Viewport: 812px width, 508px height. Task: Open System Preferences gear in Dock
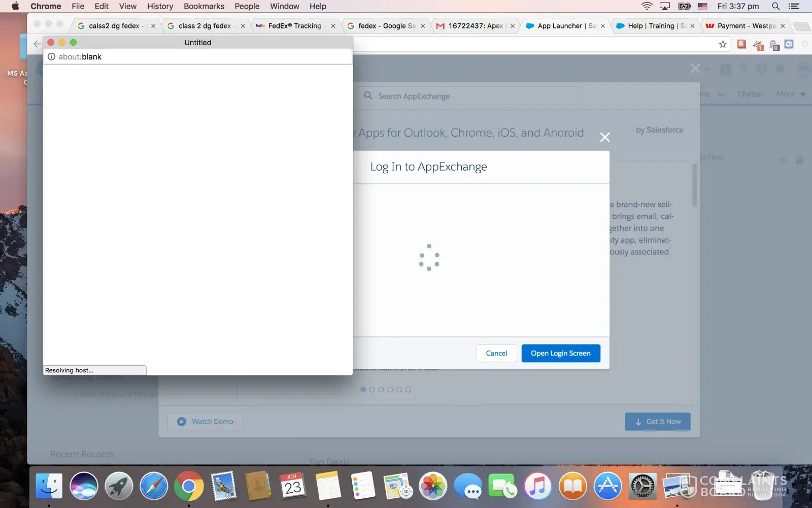642,486
